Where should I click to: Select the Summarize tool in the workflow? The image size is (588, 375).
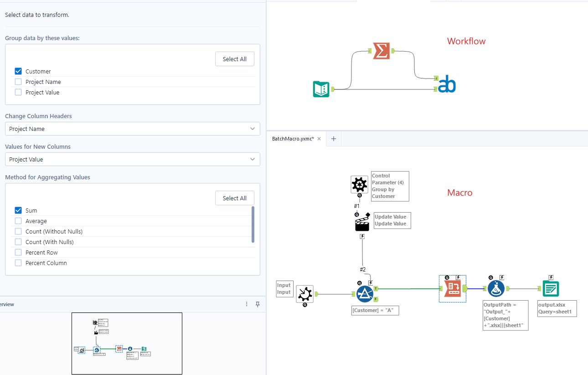point(381,51)
